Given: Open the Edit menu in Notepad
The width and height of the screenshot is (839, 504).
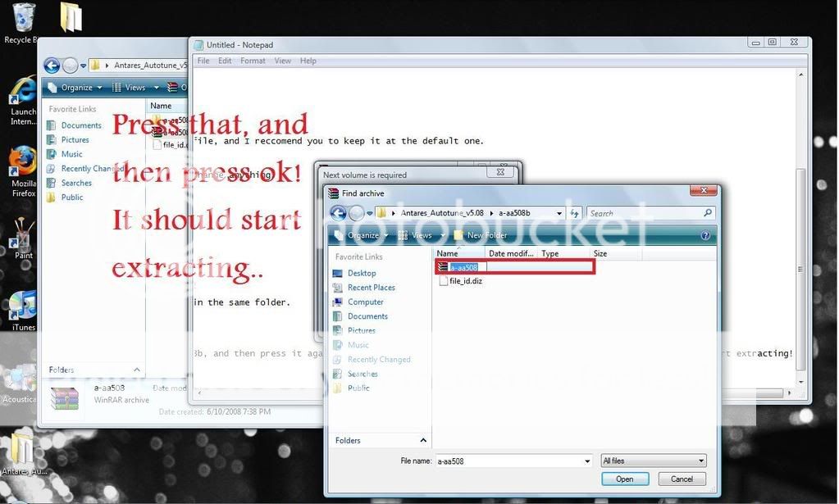Looking at the screenshot, I should (x=225, y=61).
